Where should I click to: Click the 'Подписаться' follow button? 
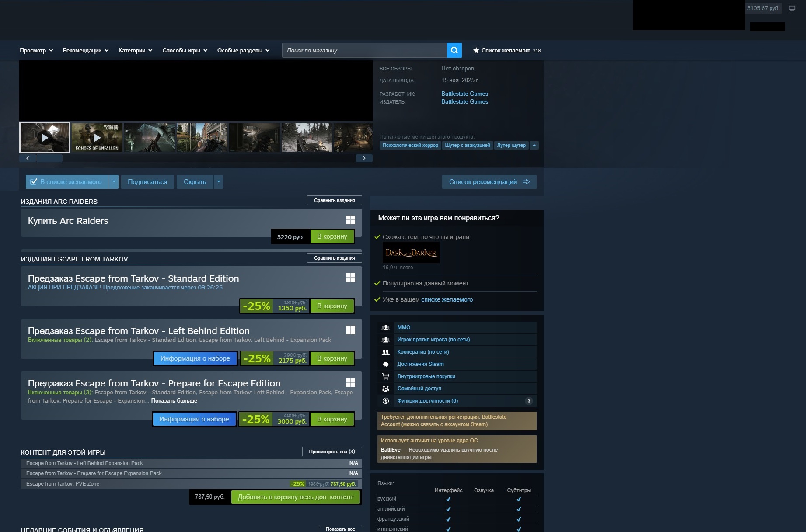coord(147,182)
